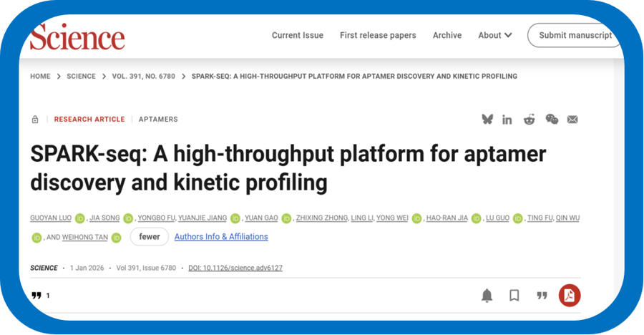Image resolution: width=644 pixels, height=335 pixels.
Task: Share article on LinkedIn
Action: coord(507,120)
